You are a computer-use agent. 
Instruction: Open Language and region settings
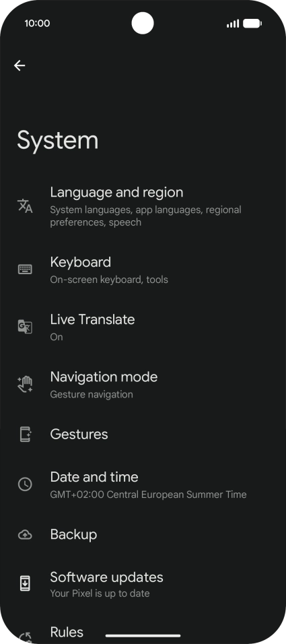pos(143,206)
